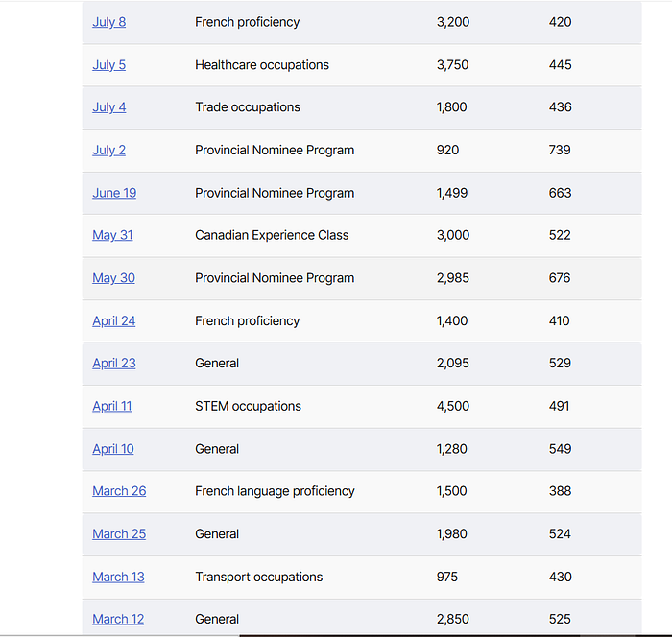Viewport: 672px width, 637px height.
Task: Open the April 11 draw link
Action: pyautogui.click(x=112, y=406)
